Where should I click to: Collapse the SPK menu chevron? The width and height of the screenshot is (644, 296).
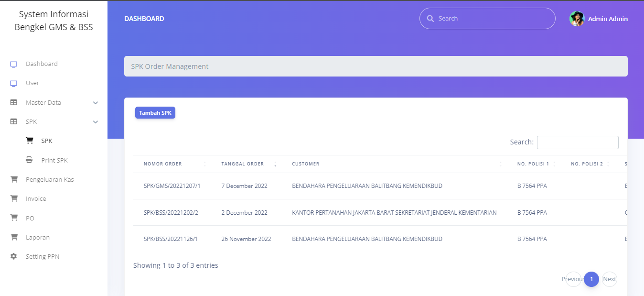[x=96, y=122]
